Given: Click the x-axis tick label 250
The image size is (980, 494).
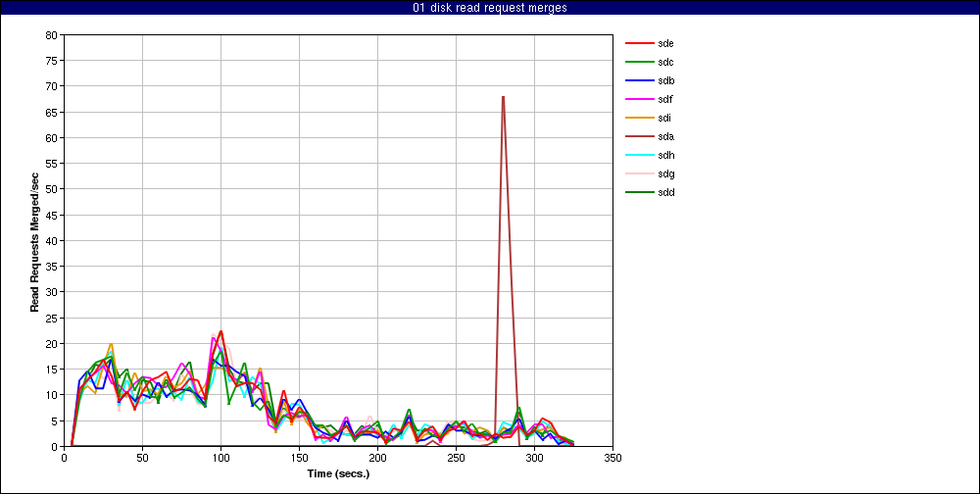Looking at the screenshot, I should tap(457, 457).
